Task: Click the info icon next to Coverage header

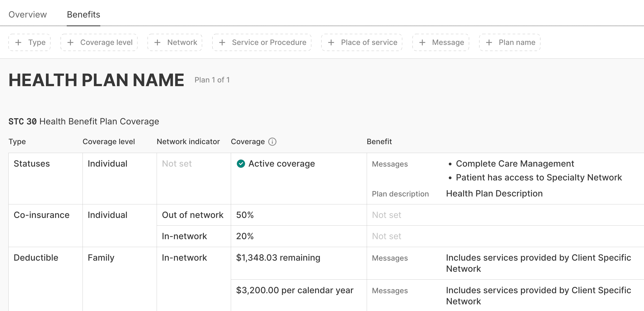Action: click(272, 142)
